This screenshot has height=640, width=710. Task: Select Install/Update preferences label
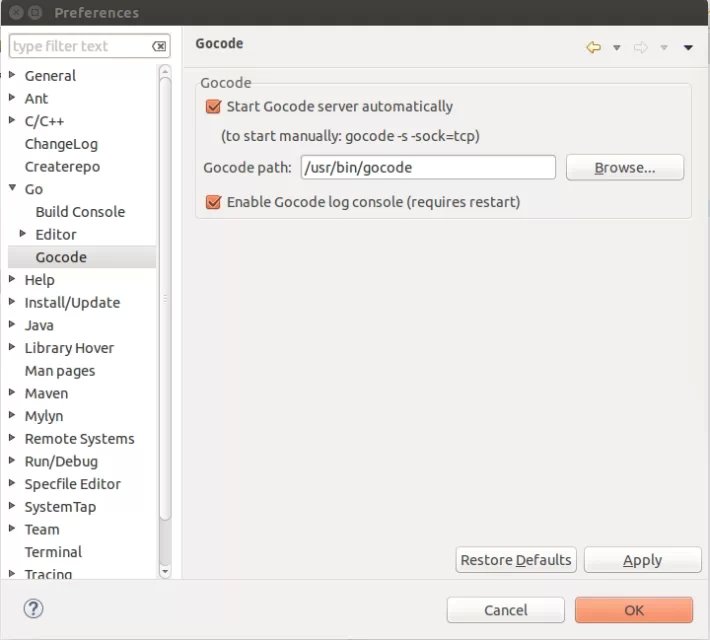72,303
